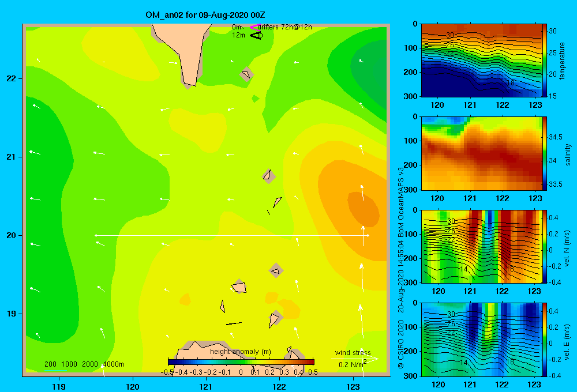The image size is (577, 392).
Task: Click the white transect line at 20N
Action: (232, 235)
